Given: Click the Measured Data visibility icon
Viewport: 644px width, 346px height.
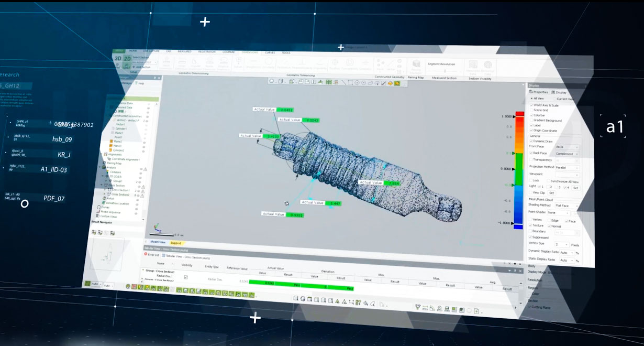Looking at the screenshot, I should point(149,107).
